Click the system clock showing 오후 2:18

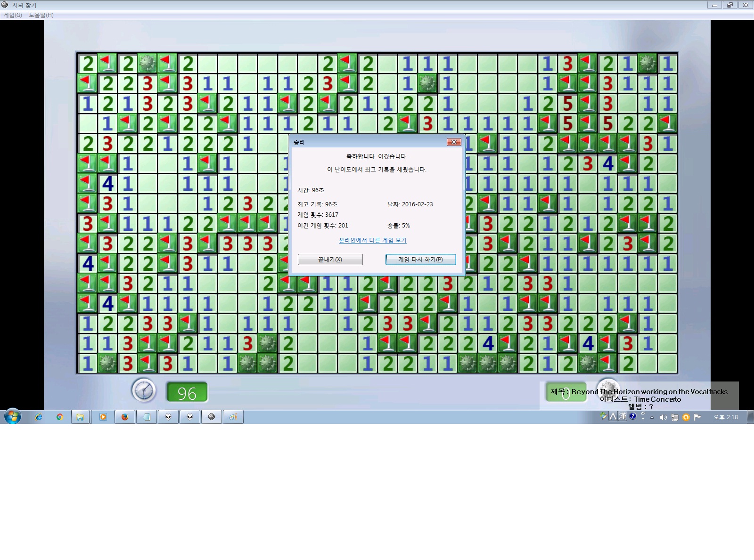tap(725, 417)
